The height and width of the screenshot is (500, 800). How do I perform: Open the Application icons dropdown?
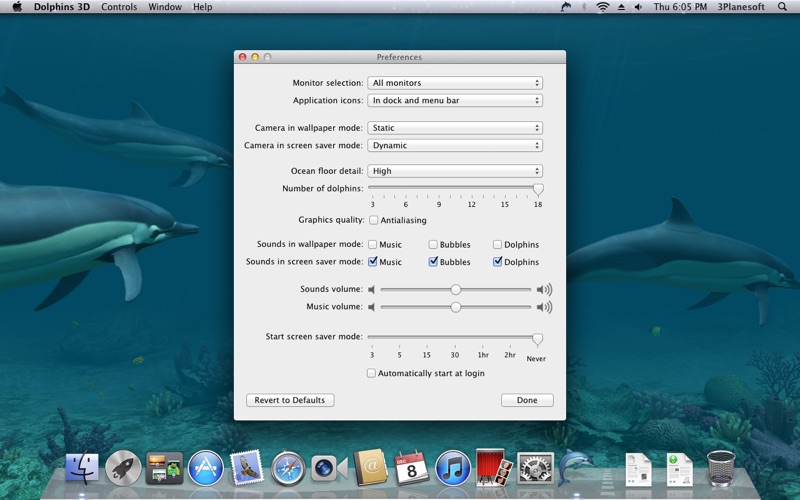[455, 100]
